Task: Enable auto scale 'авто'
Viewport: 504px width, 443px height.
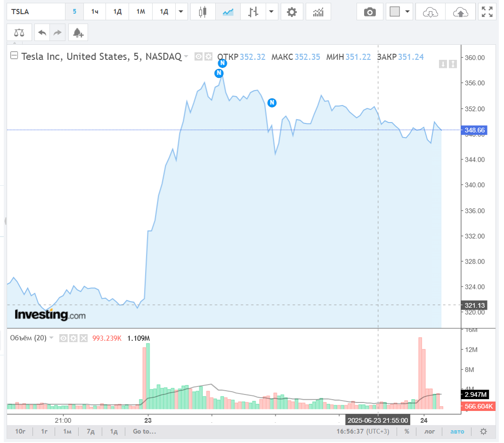Action: click(457, 431)
